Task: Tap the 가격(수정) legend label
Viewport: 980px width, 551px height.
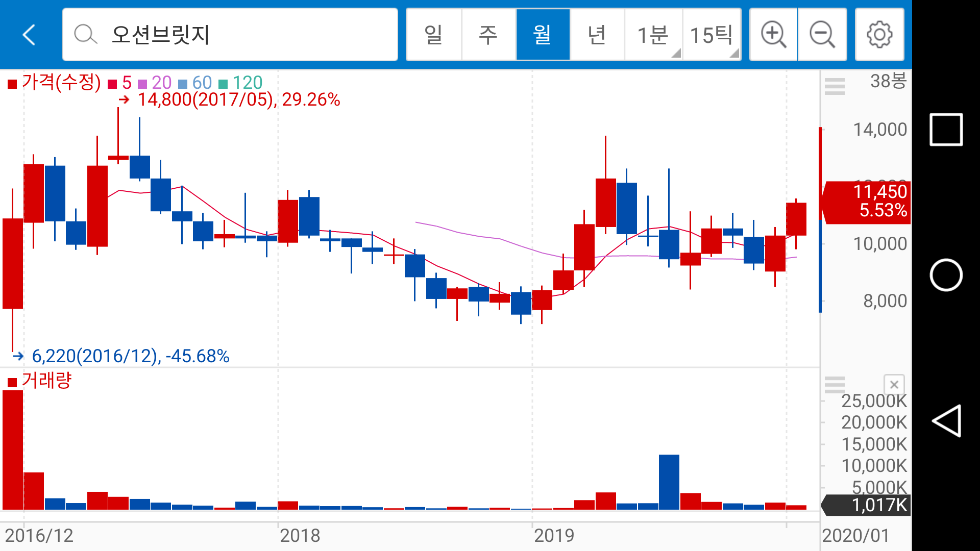Action: click(55, 82)
